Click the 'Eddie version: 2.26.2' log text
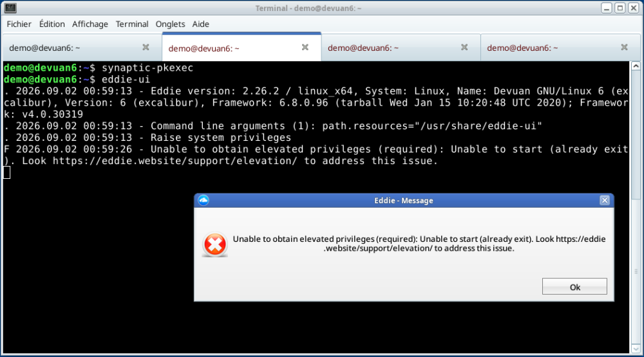Screen dimensions: 644x357 pyautogui.click(x=215, y=91)
